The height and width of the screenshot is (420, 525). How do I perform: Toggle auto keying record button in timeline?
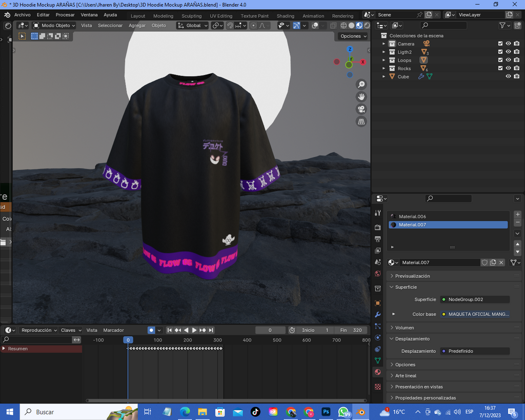pos(151,330)
